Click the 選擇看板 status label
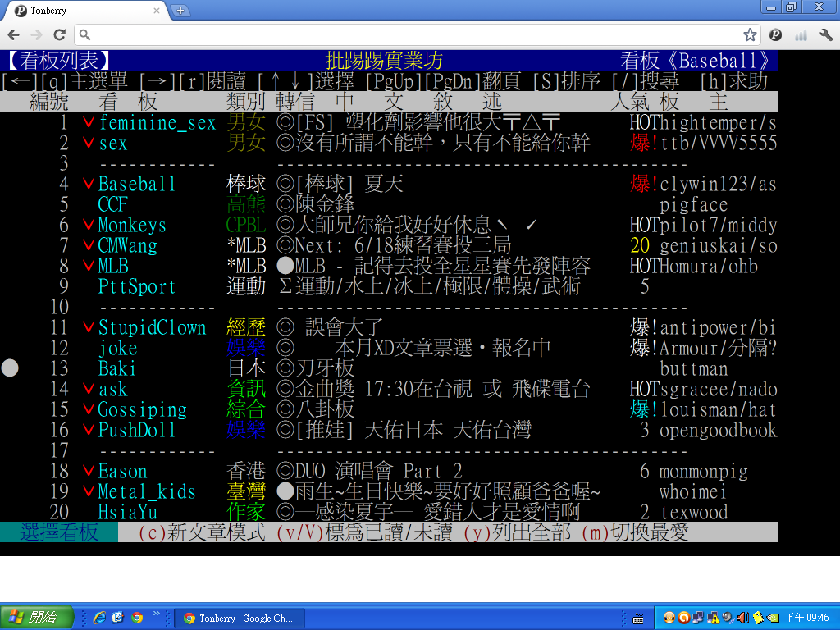 pyautogui.click(x=59, y=532)
